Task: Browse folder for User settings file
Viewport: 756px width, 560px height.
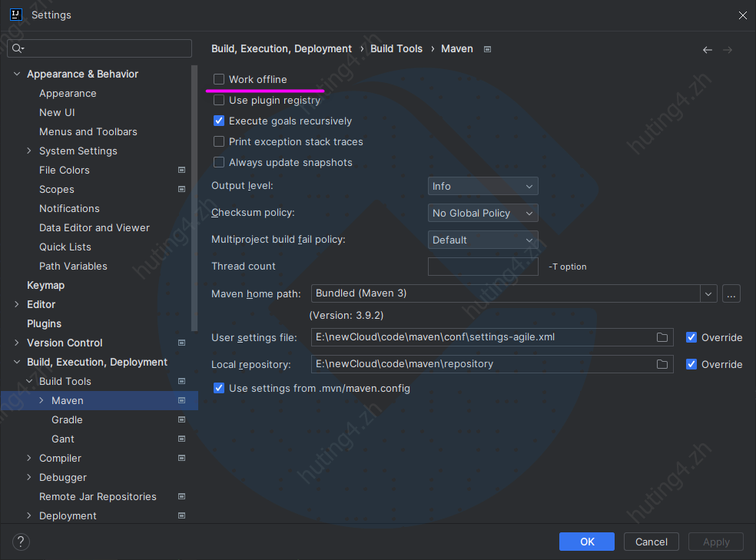Action: [x=662, y=337]
